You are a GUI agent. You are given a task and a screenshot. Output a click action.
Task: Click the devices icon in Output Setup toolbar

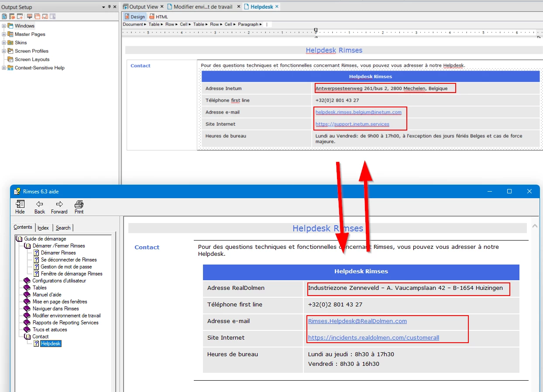coord(45,17)
